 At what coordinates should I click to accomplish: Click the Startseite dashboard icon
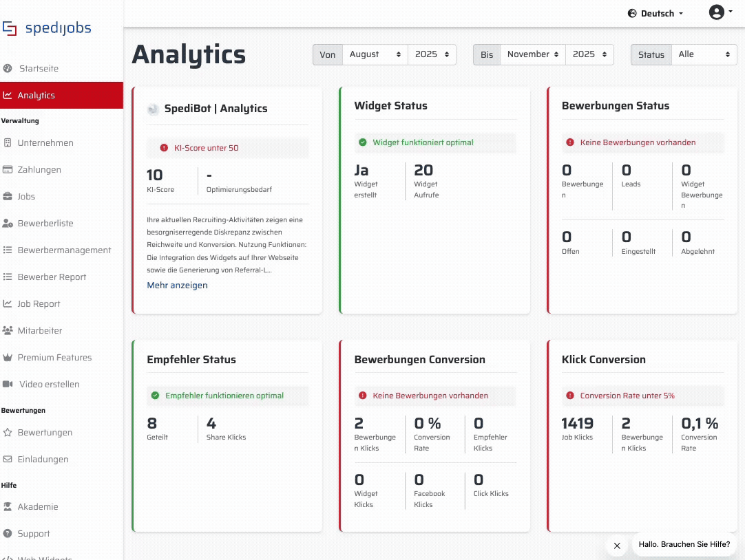click(x=8, y=68)
